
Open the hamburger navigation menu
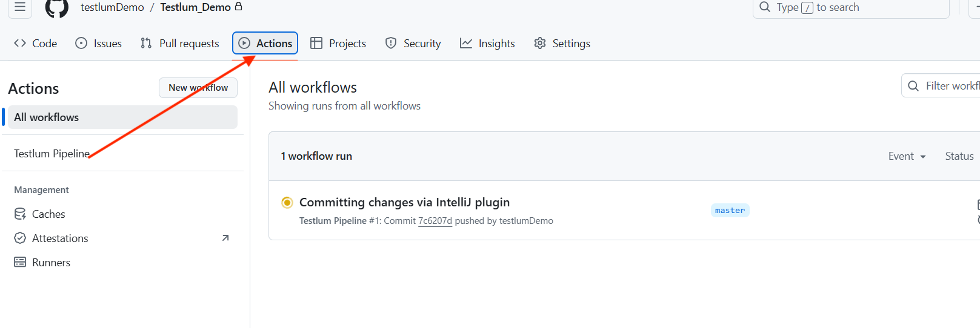pyautogui.click(x=20, y=7)
